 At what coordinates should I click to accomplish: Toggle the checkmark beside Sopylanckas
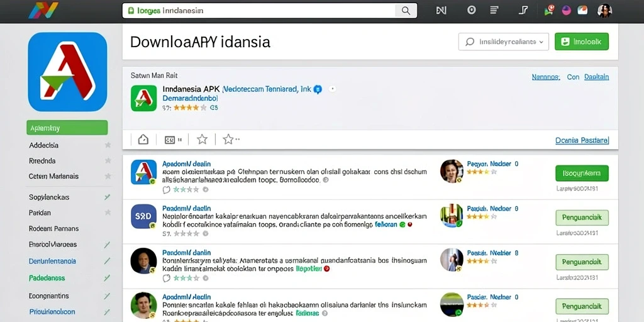(x=107, y=197)
